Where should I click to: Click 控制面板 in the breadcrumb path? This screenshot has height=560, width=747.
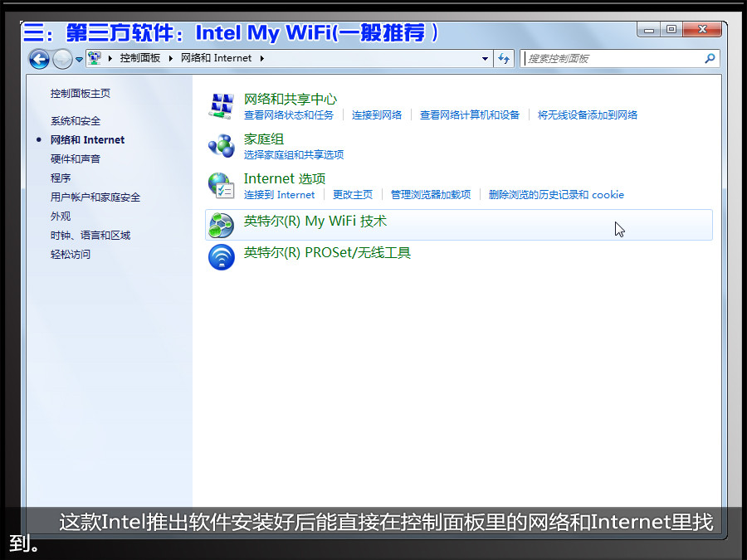click(x=140, y=59)
